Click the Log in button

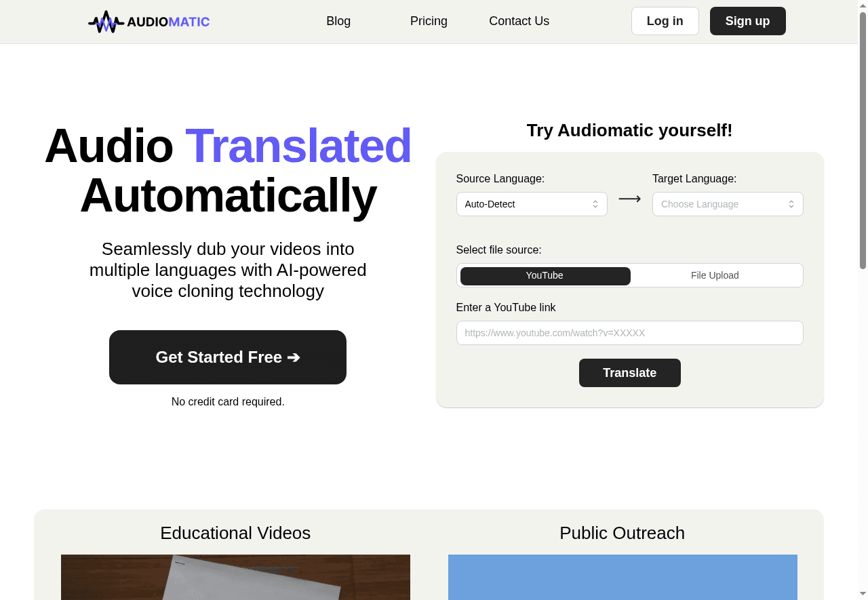click(x=665, y=21)
